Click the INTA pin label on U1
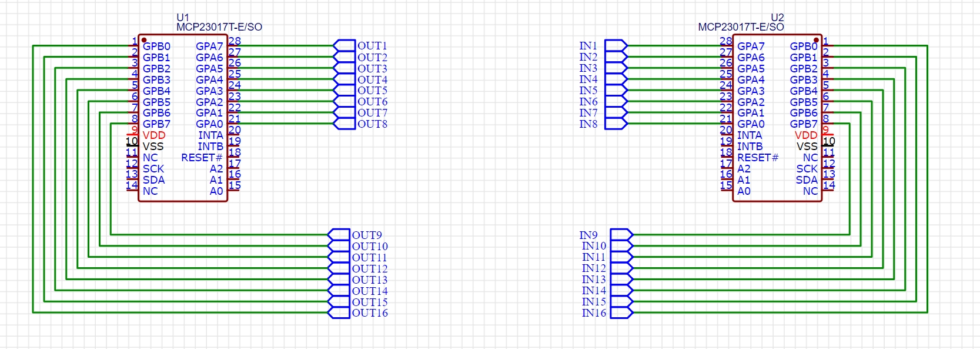This screenshot has height=349, width=980. pyautogui.click(x=210, y=135)
